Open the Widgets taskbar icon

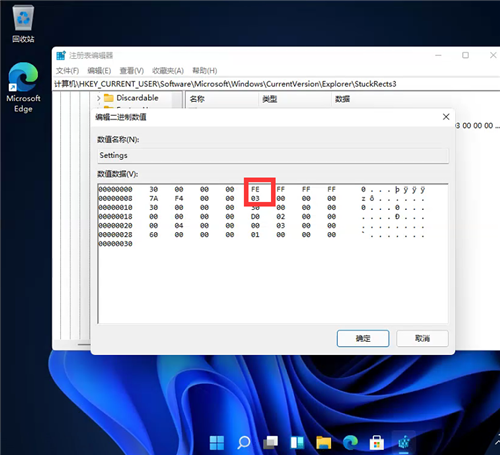pos(297,443)
